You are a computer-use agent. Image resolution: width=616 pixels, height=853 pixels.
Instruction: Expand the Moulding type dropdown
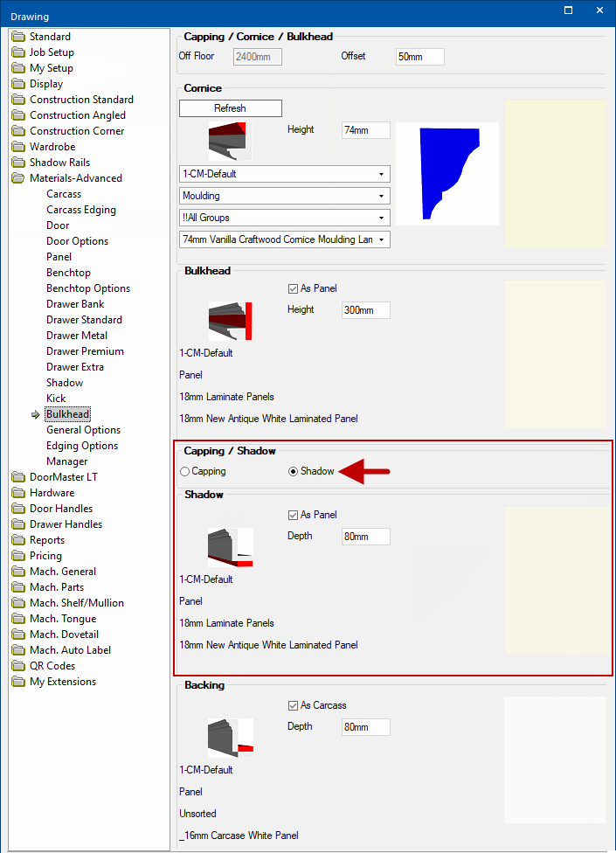click(x=284, y=196)
